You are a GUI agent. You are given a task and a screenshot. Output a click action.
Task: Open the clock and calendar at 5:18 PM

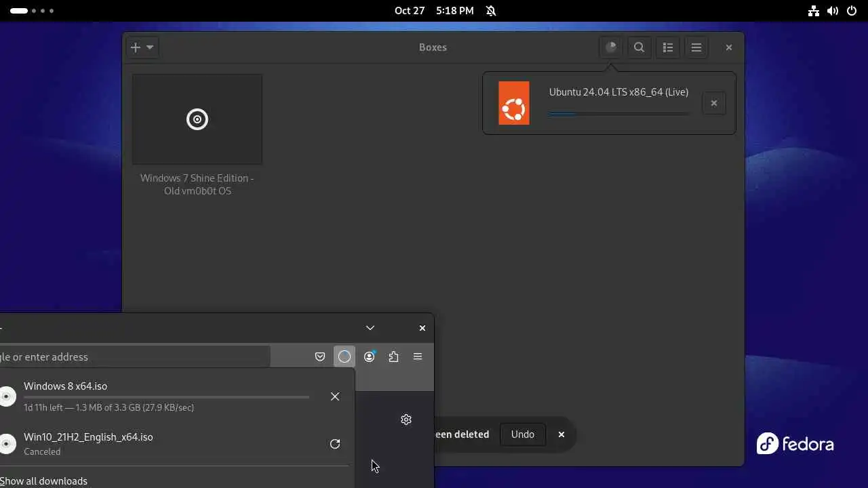click(434, 11)
